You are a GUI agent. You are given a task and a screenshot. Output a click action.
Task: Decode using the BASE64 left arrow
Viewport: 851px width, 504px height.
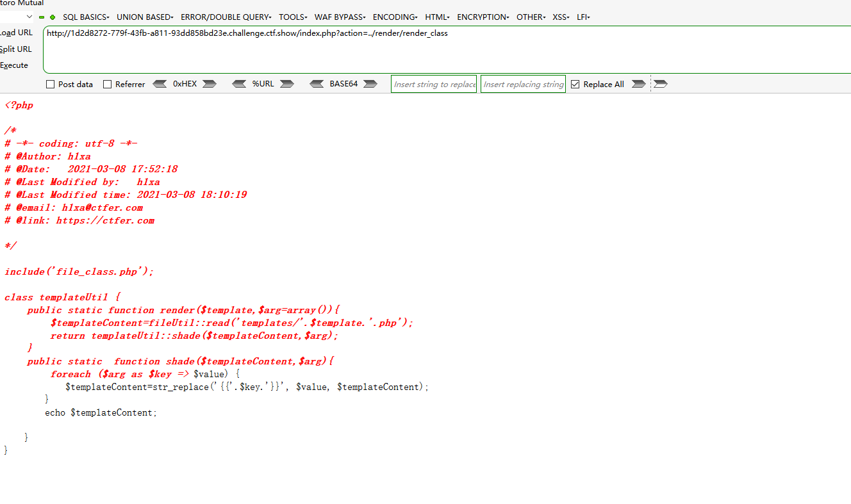coord(317,83)
